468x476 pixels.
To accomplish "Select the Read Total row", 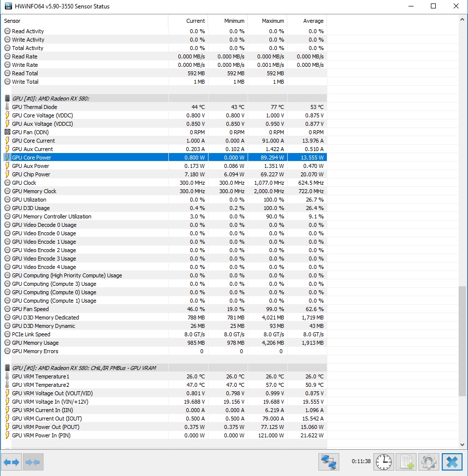I will pos(165,73).
